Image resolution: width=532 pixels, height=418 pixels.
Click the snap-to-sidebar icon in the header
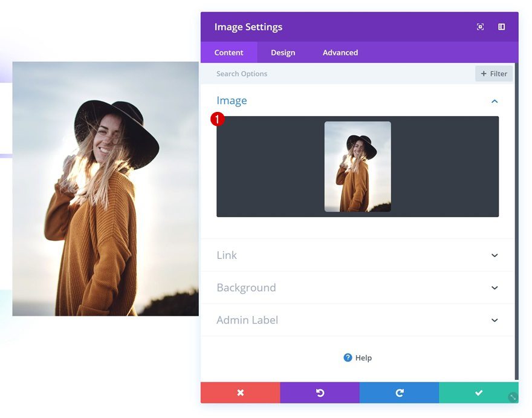[501, 27]
